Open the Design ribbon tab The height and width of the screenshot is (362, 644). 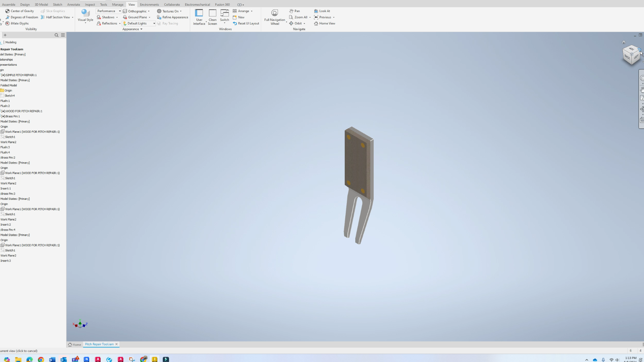click(x=25, y=5)
